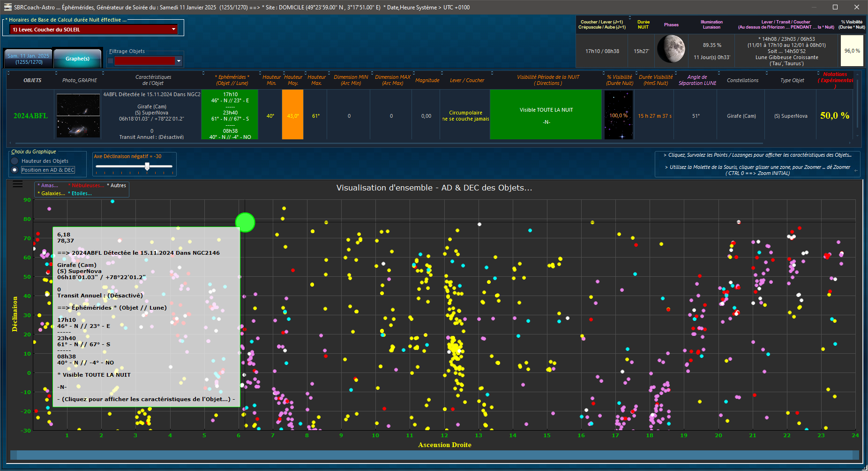
Task: Switch to the Graphe(s) tab
Action: pyautogui.click(x=77, y=59)
